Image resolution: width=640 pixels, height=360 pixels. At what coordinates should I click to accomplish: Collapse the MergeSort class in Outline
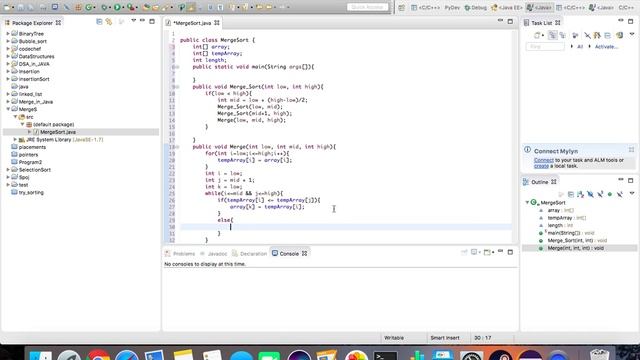pyautogui.click(x=527, y=202)
